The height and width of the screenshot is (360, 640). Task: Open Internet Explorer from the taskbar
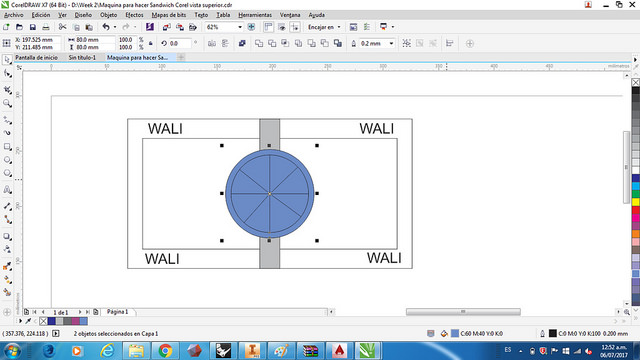(107, 351)
